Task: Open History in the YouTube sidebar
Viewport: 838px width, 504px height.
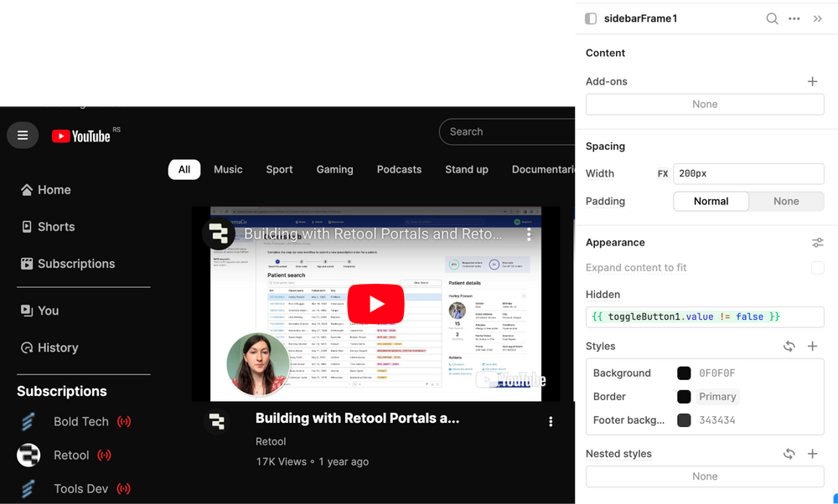Action: pyautogui.click(x=49, y=348)
